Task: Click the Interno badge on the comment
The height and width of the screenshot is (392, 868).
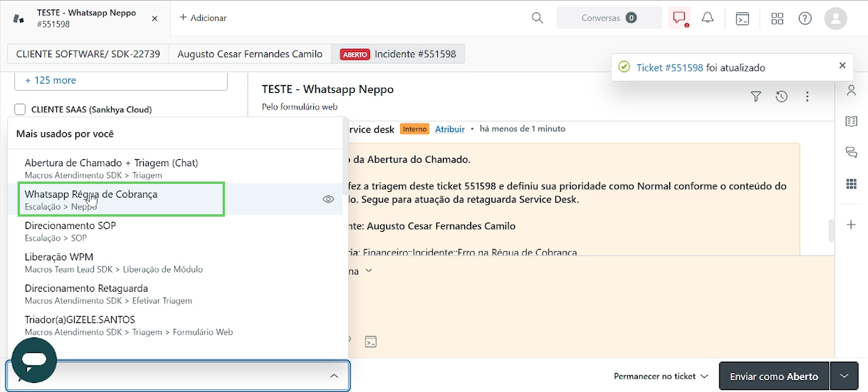Action: 415,129
